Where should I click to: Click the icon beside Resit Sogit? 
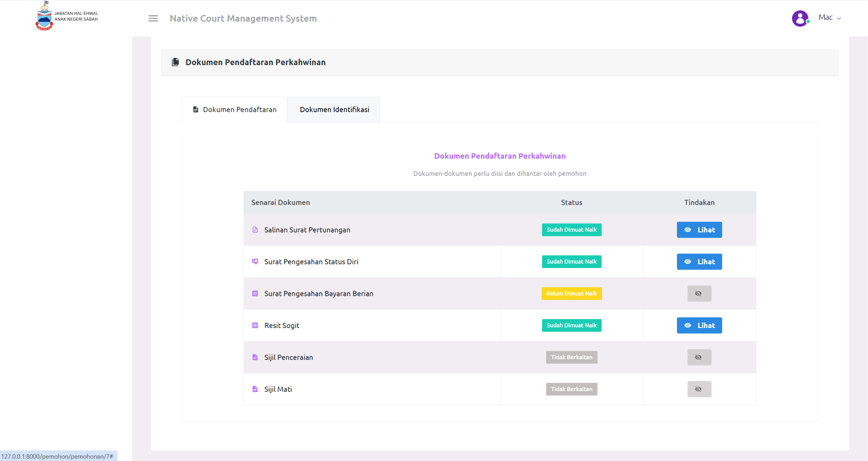[255, 325]
